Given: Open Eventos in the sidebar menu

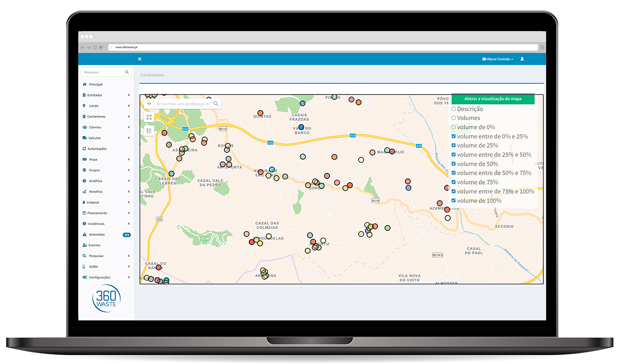Looking at the screenshot, I should coord(94,245).
